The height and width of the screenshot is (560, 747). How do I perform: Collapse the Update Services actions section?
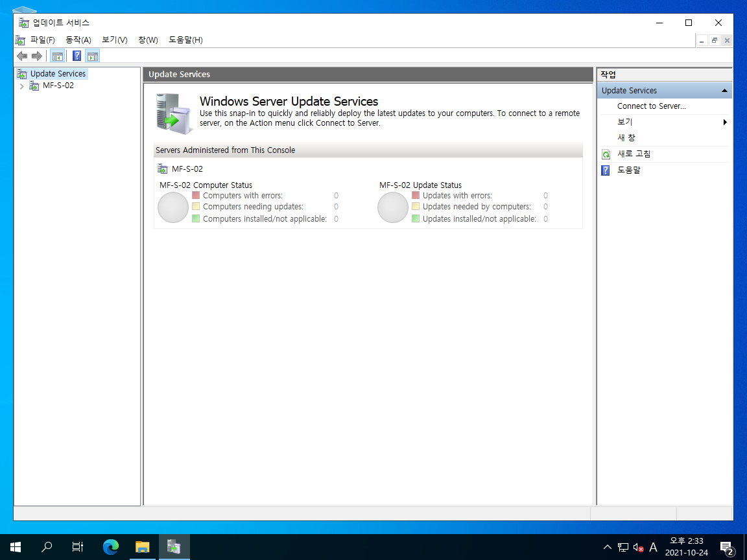click(x=724, y=91)
